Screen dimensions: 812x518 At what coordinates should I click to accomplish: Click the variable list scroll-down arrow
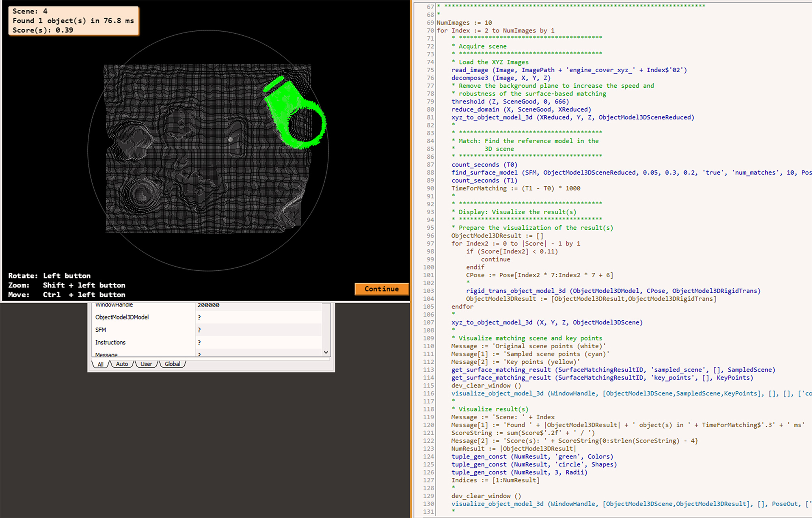pos(326,352)
